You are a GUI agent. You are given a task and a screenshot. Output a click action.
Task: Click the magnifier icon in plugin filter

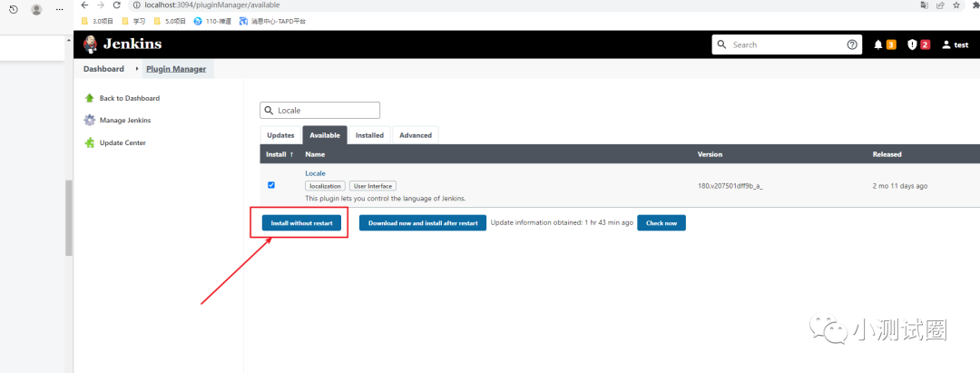point(269,110)
